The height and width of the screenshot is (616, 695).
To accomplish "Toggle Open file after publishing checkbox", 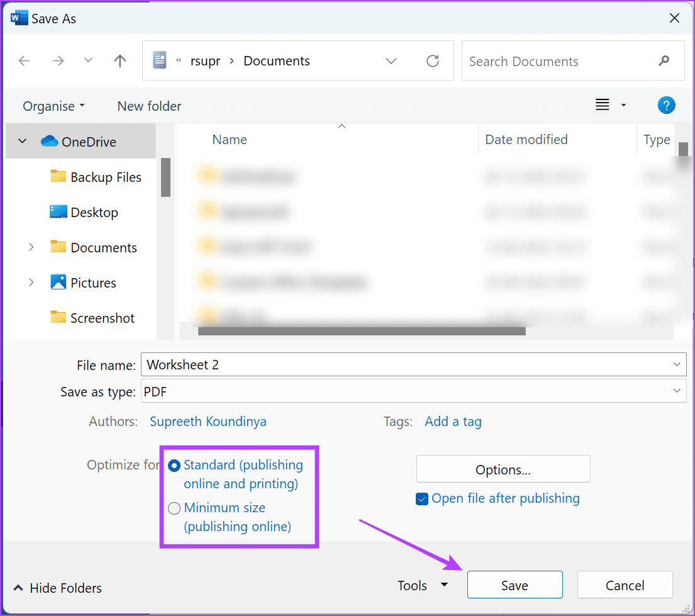I will [x=422, y=499].
